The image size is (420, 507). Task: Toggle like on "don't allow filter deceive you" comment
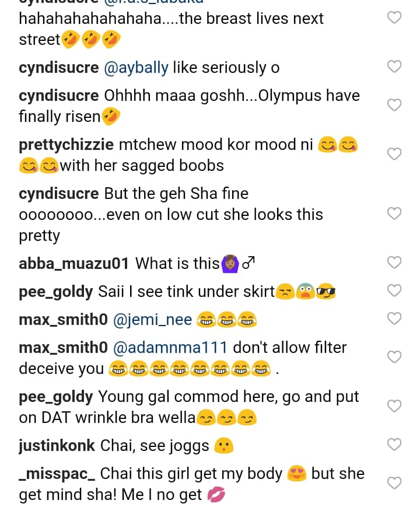pyautogui.click(x=395, y=357)
